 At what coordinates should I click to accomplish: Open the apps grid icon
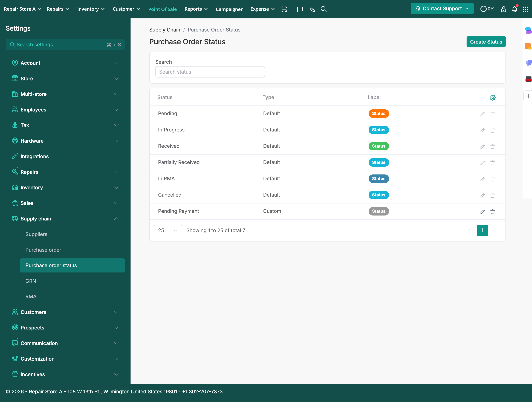point(525,9)
